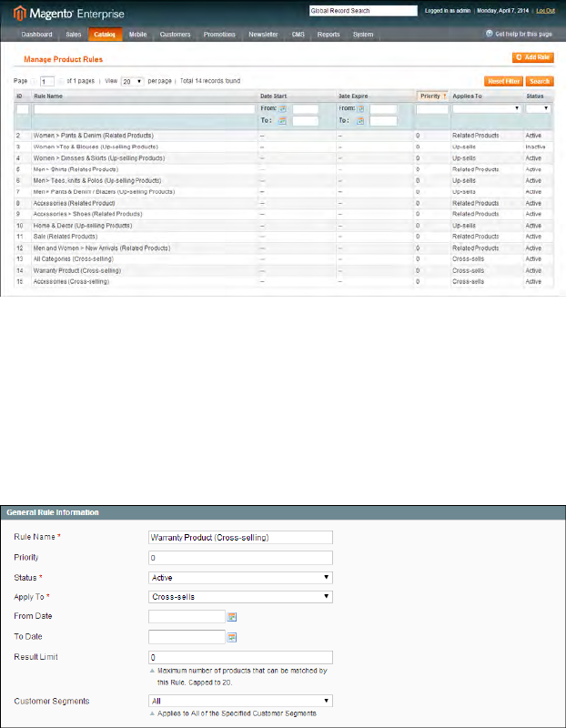Click the Rule Name field in the form
The image size is (566, 728).
(240, 537)
